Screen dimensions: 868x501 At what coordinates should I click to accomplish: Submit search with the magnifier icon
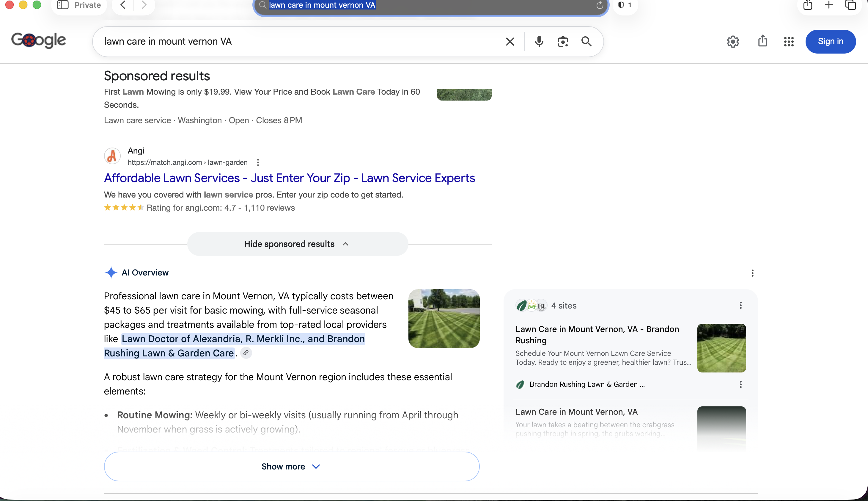tap(586, 41)
